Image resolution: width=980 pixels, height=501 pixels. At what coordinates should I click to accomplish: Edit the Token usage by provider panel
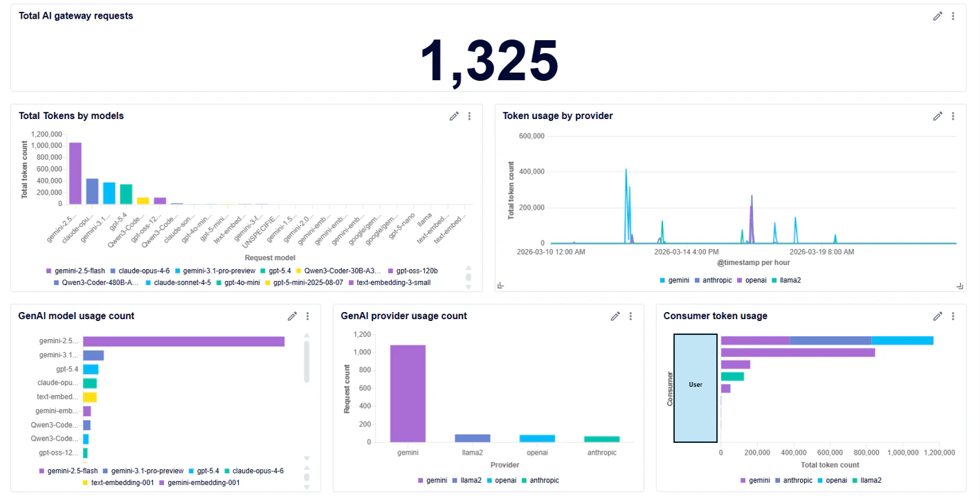pos(938,116)
